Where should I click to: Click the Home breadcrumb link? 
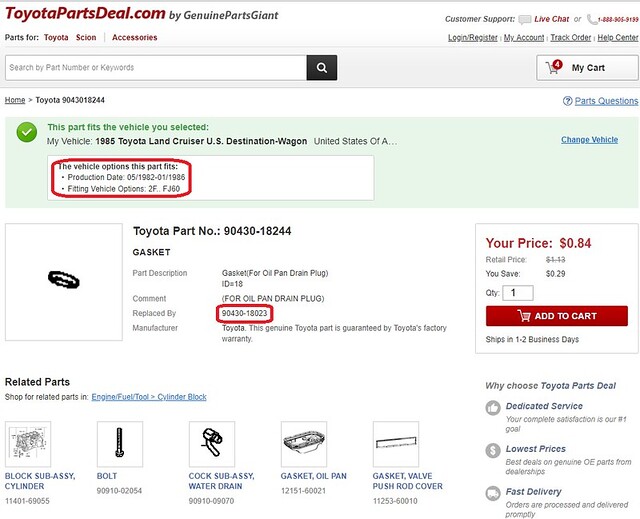(15, 100)
